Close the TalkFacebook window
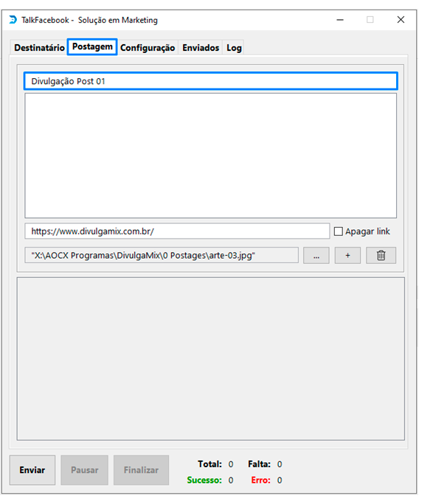Image resolution: width=433 pixels, height=504 pixels. [401, 20]
